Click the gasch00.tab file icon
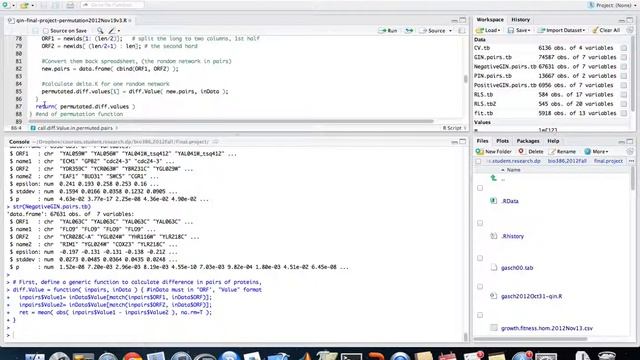Screen dimensions: 640x360 tap(494, 268)
